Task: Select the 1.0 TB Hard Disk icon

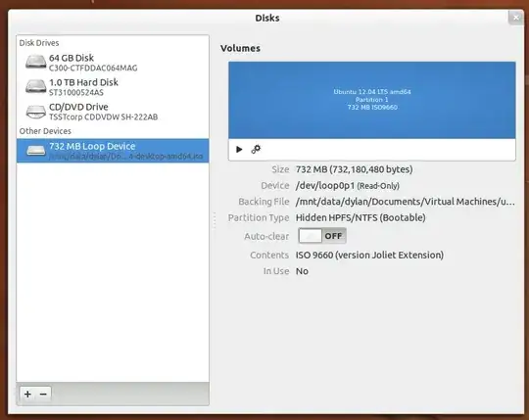Action: point(36,86)
